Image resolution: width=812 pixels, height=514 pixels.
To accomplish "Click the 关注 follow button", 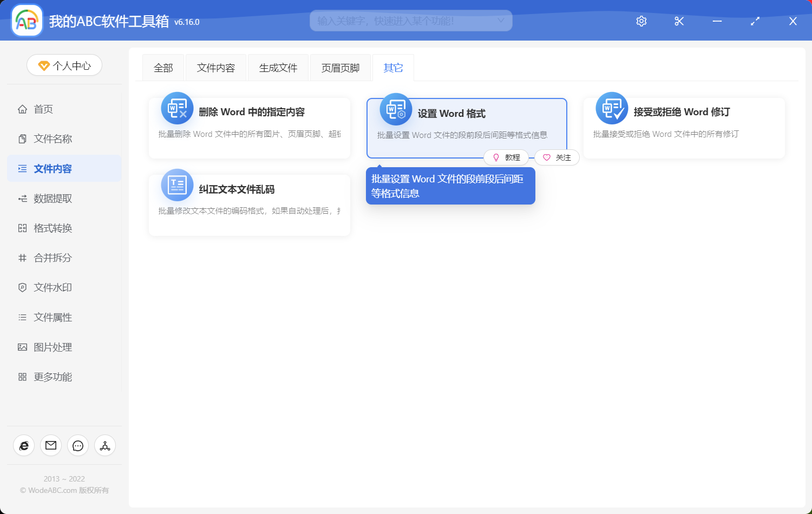I will [556, 157].
